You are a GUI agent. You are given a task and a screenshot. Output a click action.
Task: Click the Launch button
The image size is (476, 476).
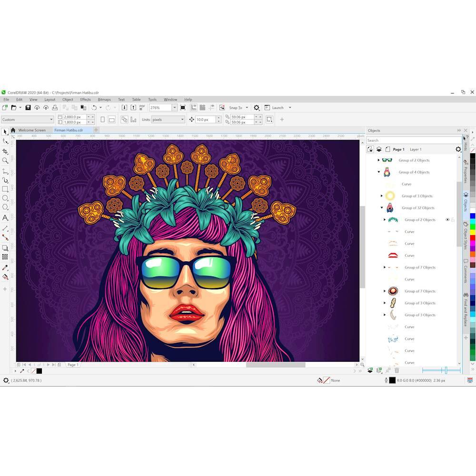pos(278,108)
